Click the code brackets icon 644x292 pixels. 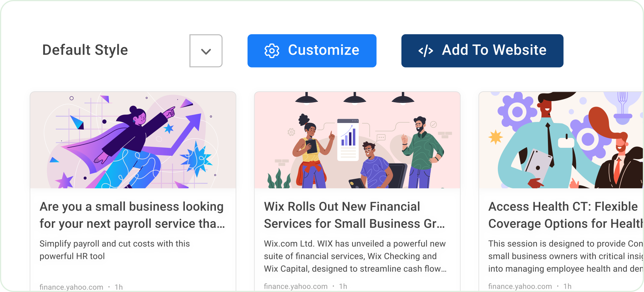tap(426, 51)
